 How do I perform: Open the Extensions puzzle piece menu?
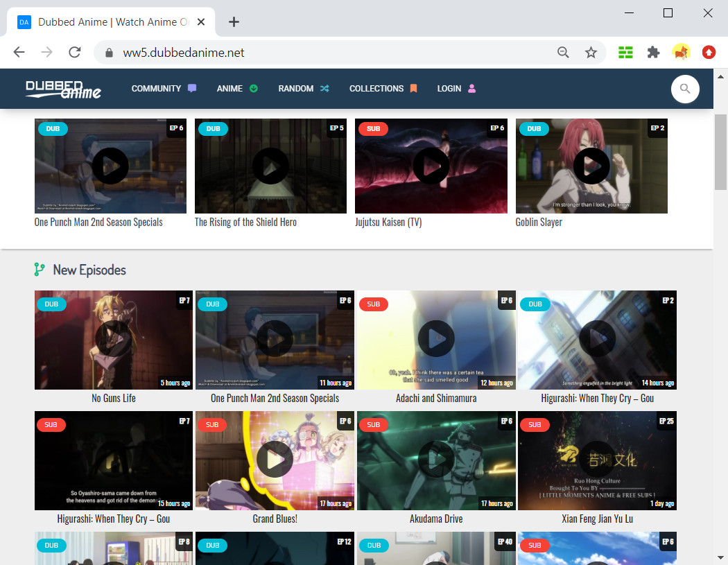pos(653,53)
